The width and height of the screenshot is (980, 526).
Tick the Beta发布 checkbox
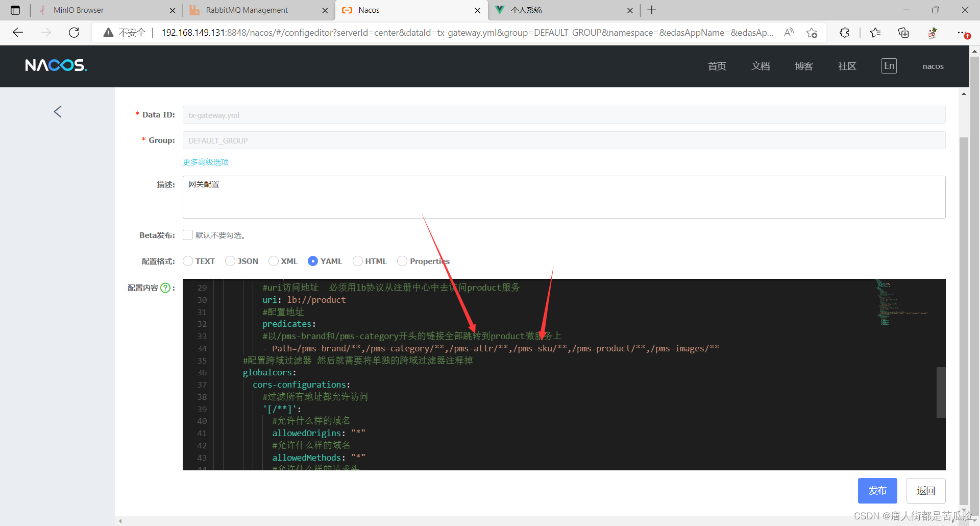point(188,235)
